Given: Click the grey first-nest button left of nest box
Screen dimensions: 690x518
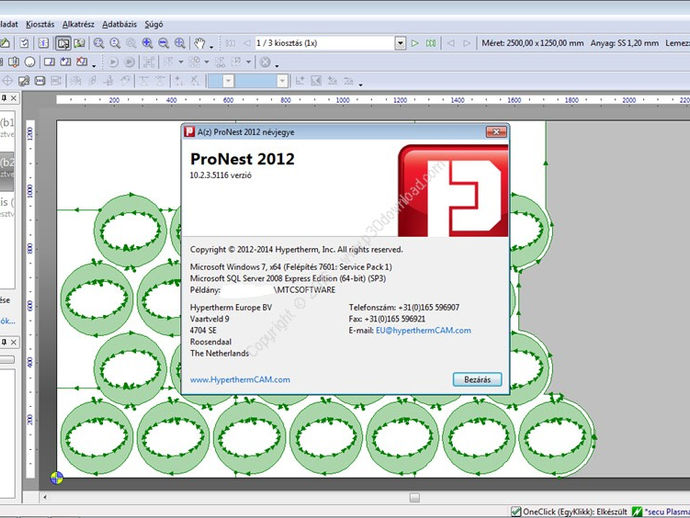Looking at the screenshot, I should (x=230, y=43).
